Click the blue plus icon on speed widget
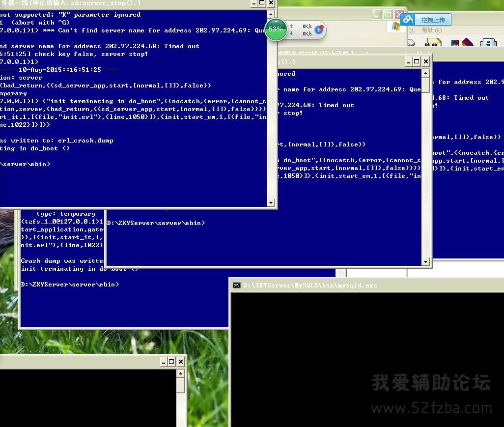 318,29
